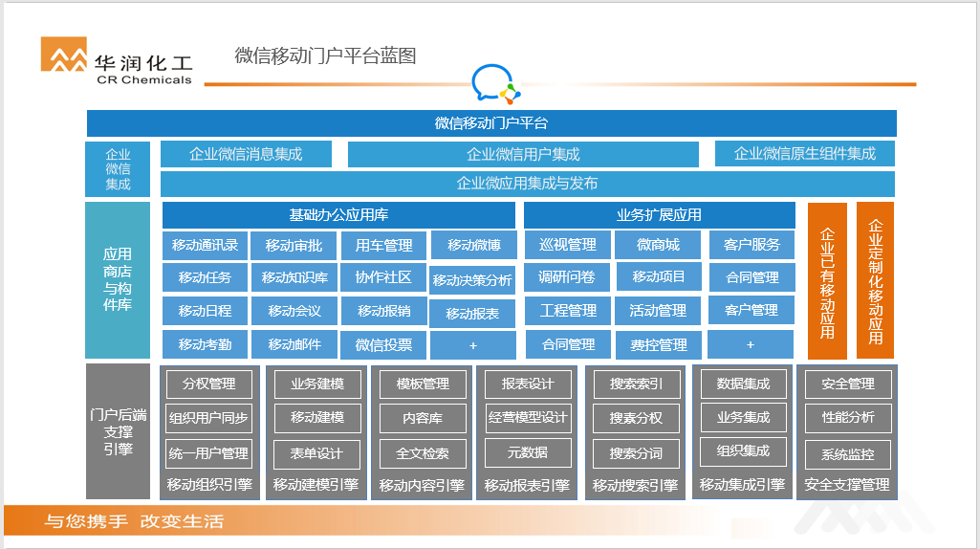Click the 企业微信消息集成 box
The width and height of the screenshot is (980, 549).
pyautogui.click(x=246, y=154)
